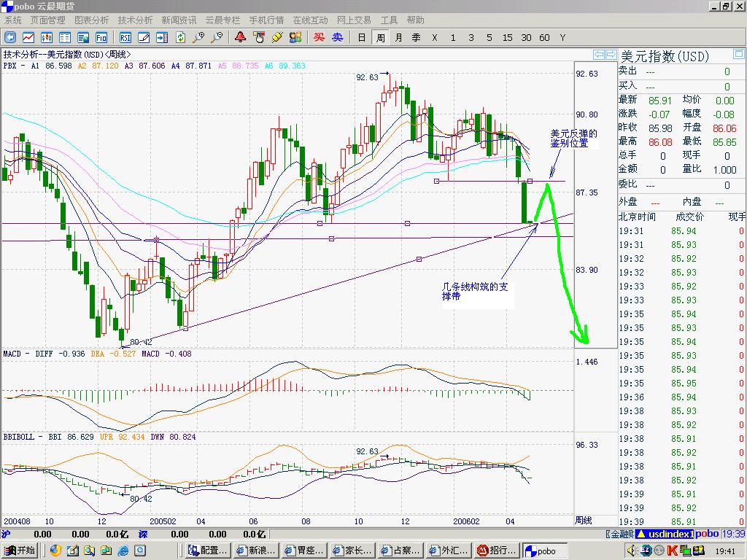Click the back arrow toolbar icon
Image resolution: width=747 pixels, height=560 pixels.
[x=10, y=37]
